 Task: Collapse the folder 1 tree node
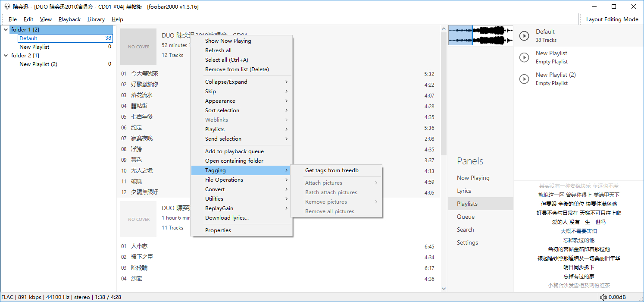(x=6, y=30)
